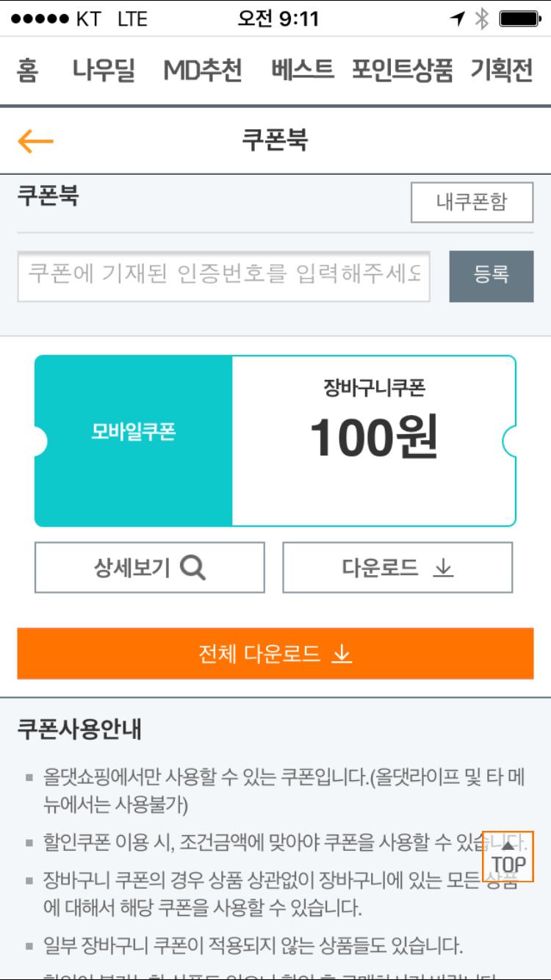Tap the Bluetooth status icon
551x980 pixels.
pyautogui.click(x=482, y=19)
